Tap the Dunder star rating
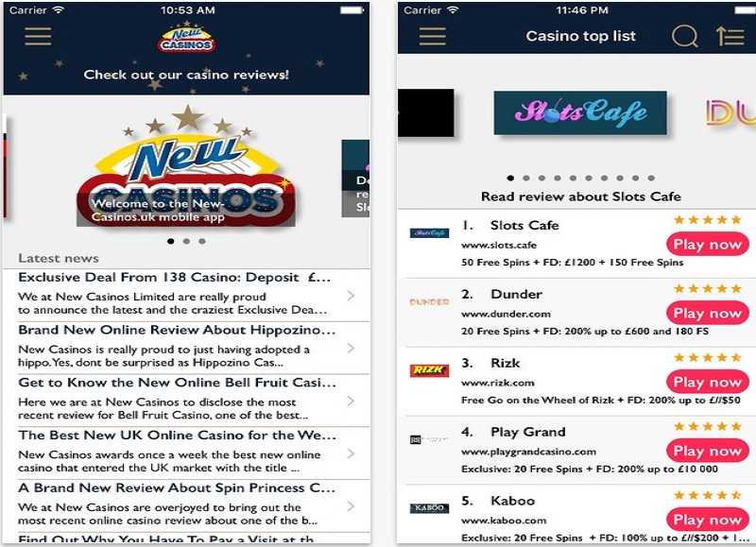The width and height of the screenshot is (756, 547). tap(707, 289)
